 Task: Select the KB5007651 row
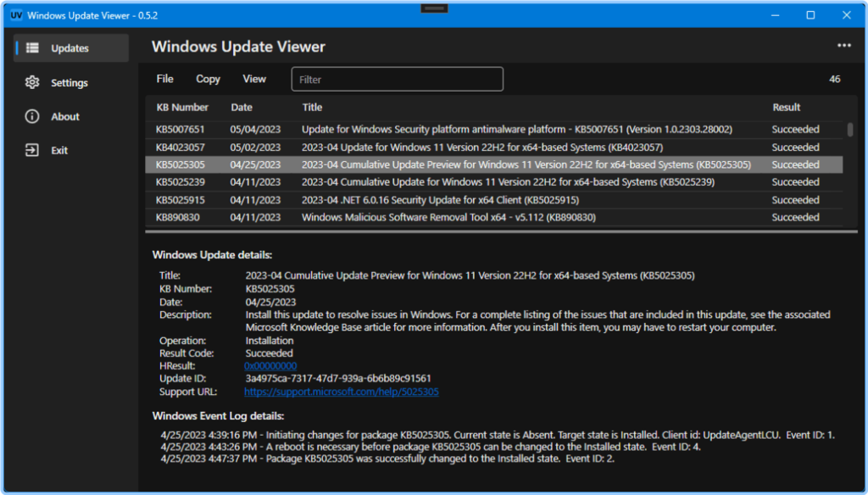[494, 130]
